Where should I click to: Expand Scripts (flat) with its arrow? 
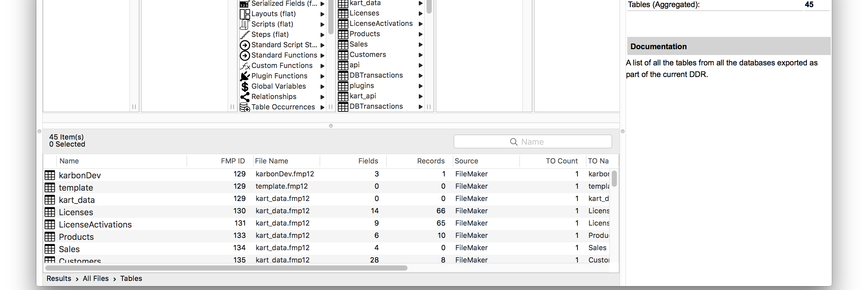322,25
